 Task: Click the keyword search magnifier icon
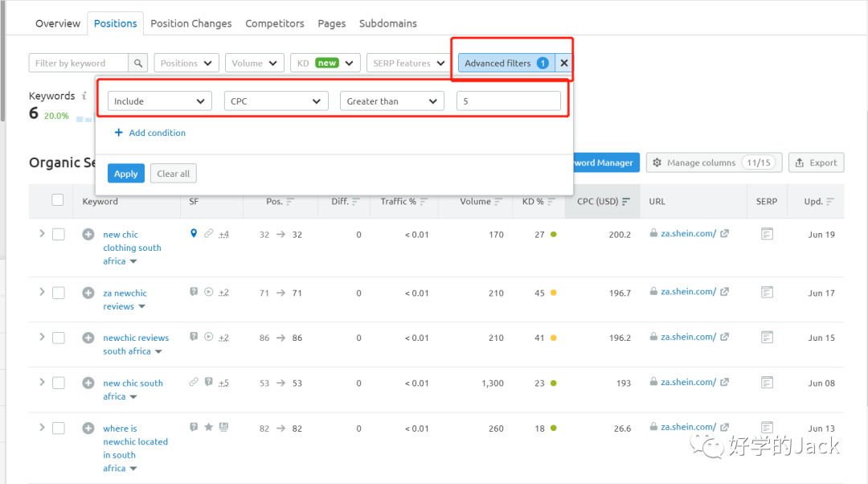[x=138, y=64]
